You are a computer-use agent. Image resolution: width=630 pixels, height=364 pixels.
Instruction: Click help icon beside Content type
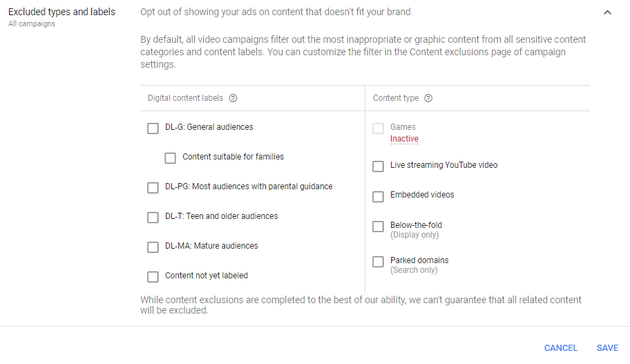428,98
